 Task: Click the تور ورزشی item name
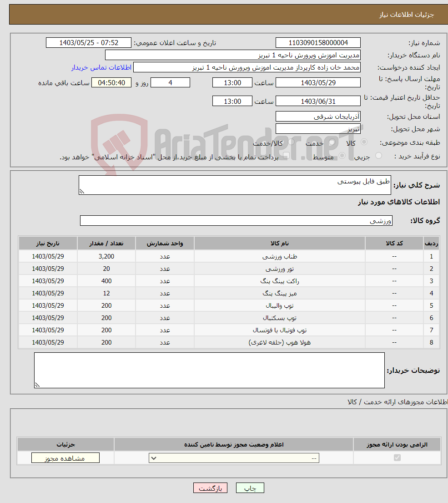(279, 269)
